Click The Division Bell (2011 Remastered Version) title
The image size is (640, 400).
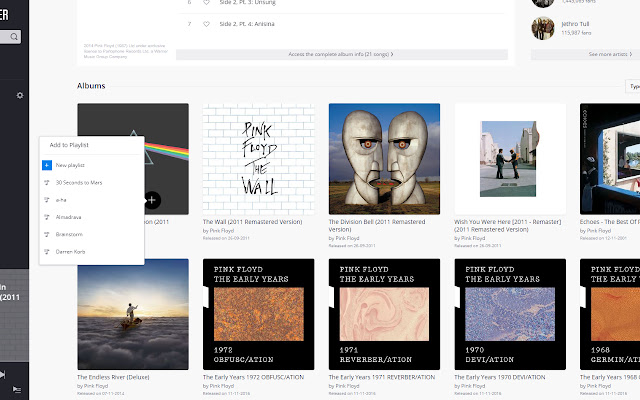click(377, 226)
